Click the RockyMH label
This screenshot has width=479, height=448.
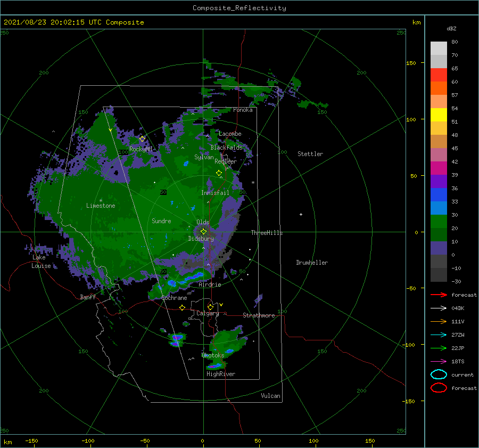[x=141, y=149]
